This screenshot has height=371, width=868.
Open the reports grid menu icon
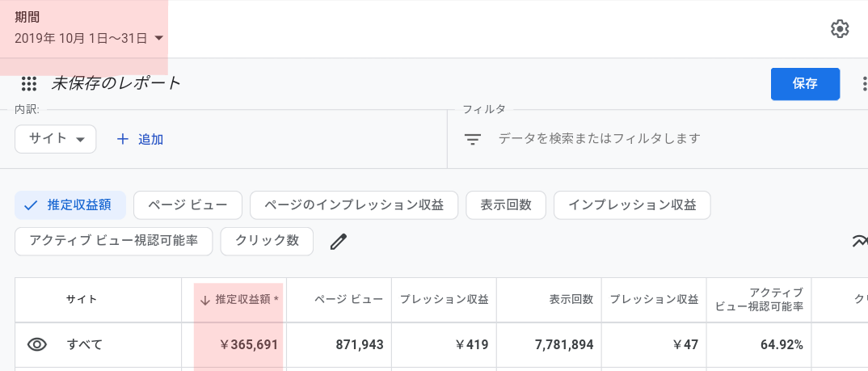[x=29, y=84]
